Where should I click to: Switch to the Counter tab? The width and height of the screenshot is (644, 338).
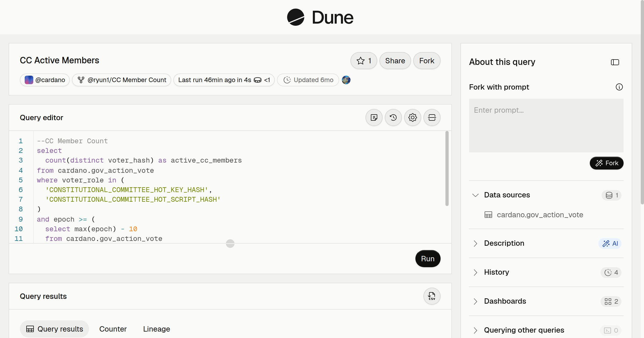click(x=113, y=329)
